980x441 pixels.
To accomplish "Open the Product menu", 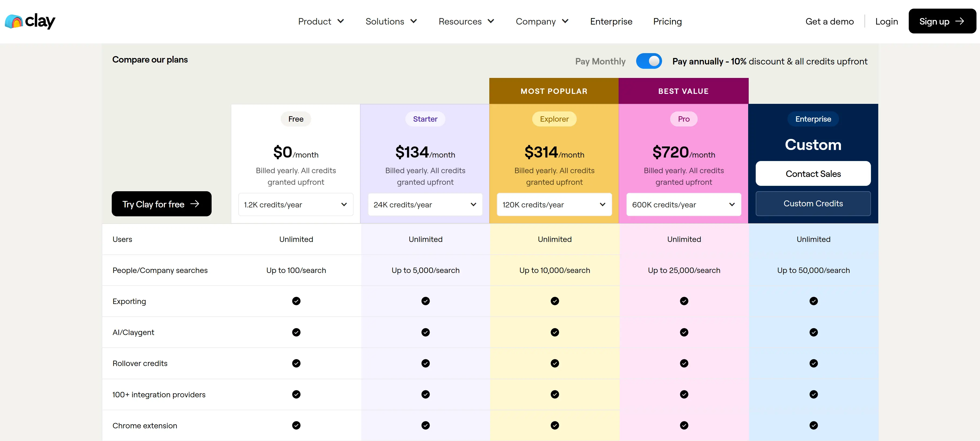I will (x=321, y=21).
